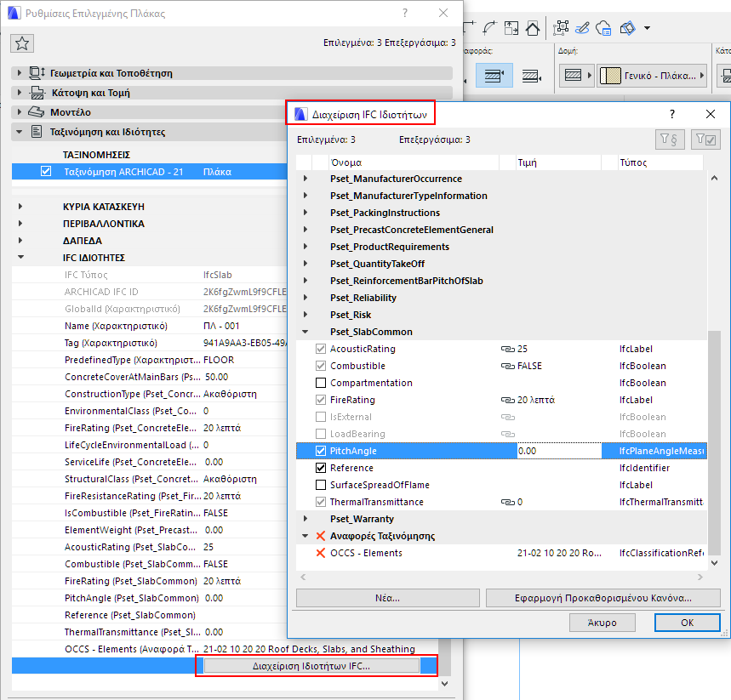
Task: Edit the PitchAngle value field
Action: pyautogui.click(x=556, y=451)
